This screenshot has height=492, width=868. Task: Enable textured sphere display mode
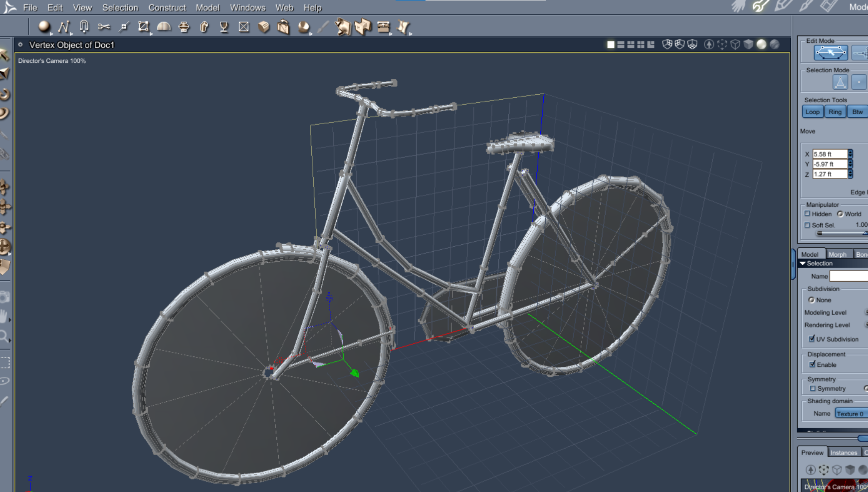pos(775,44)
